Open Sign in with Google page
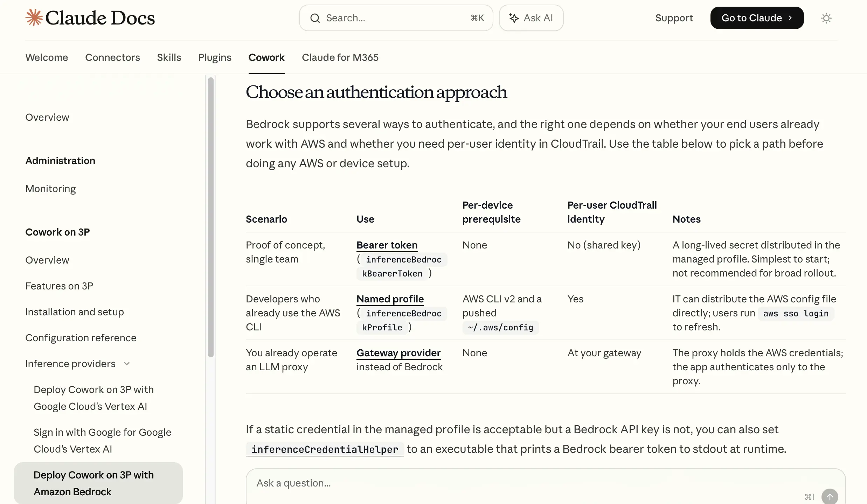The width and height of the screenshot is (867, 504). (x=102, y=441)
